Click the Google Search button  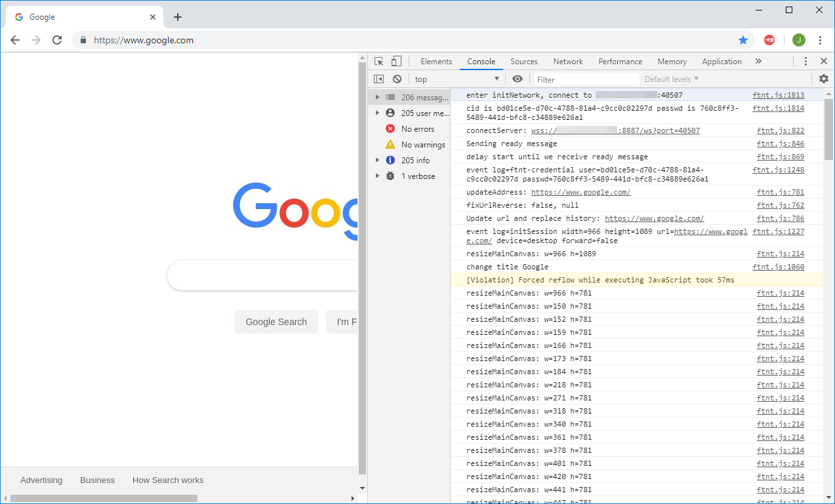276,322
